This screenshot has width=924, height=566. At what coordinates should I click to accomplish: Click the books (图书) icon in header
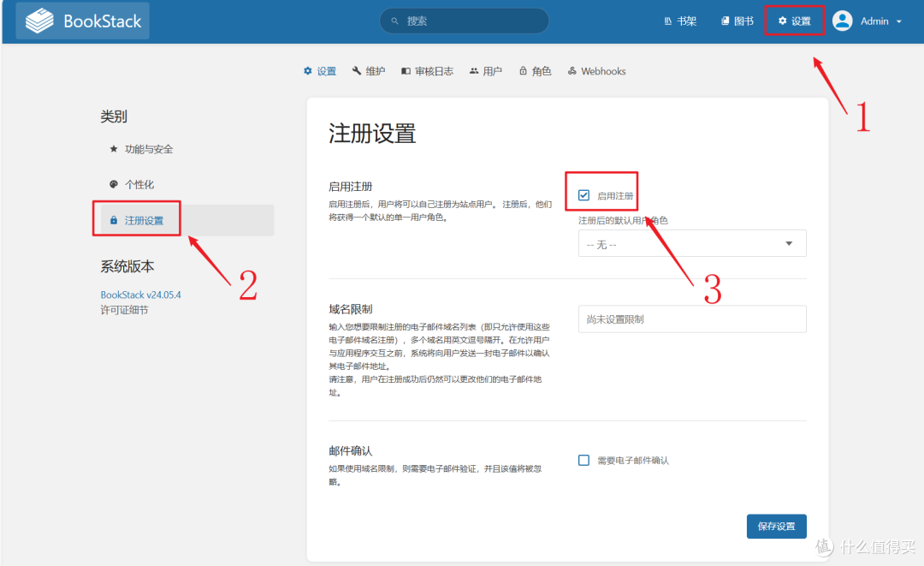[x=726, y=21]
